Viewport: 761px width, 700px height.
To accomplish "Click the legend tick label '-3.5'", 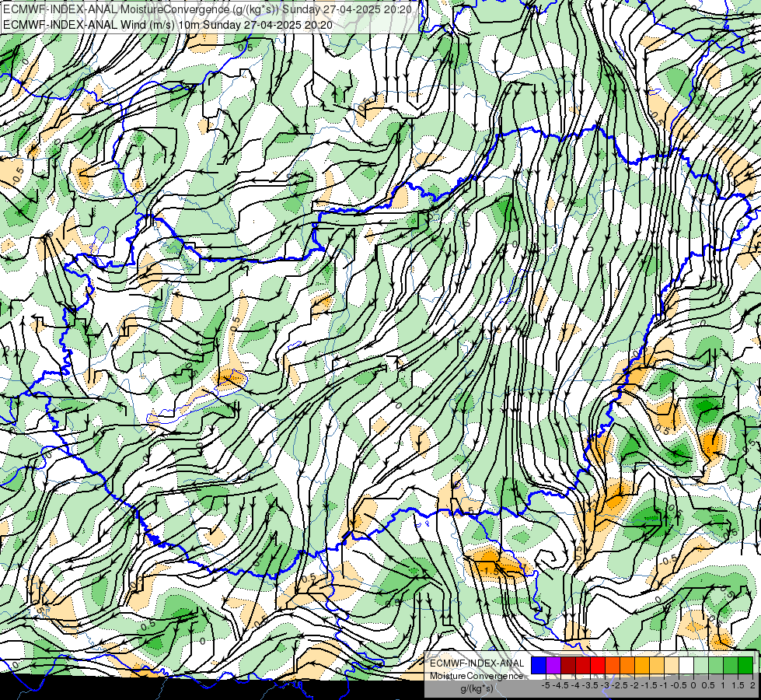I will click(x=590, y=685).
